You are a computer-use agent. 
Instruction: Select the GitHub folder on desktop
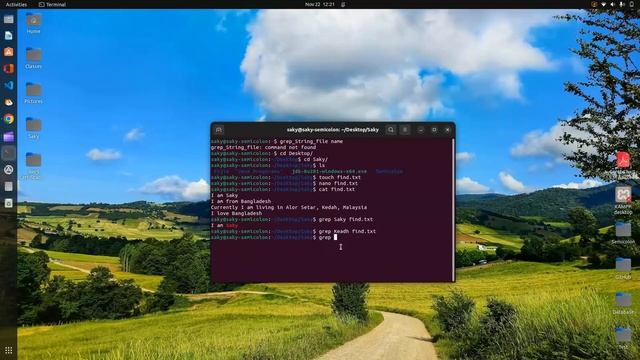coord(623,268)
